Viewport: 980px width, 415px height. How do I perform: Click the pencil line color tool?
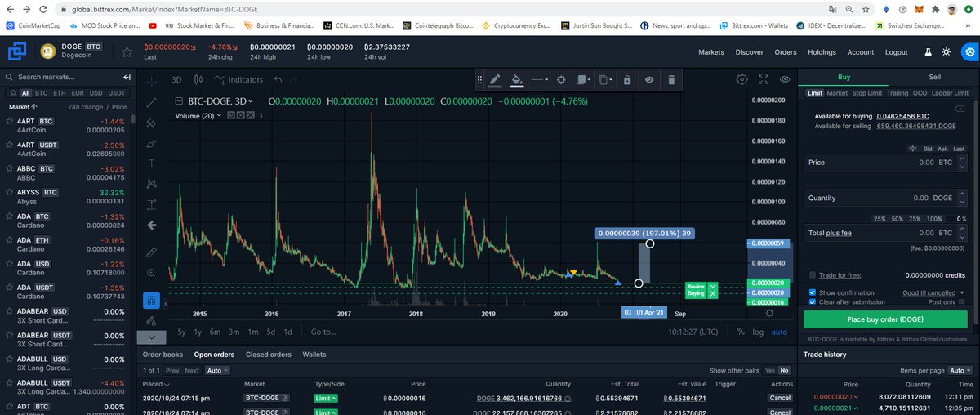click(x=494, y=80)
